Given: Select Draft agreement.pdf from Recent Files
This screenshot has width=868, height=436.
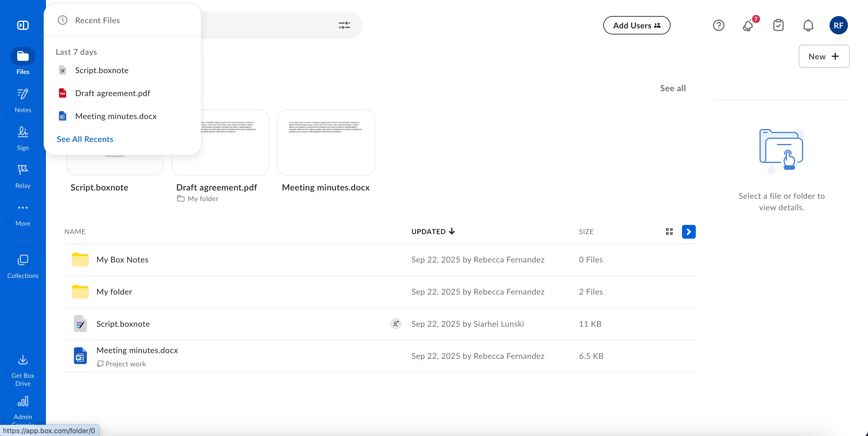Looking at the screenshot, I should tap(113, 93).
